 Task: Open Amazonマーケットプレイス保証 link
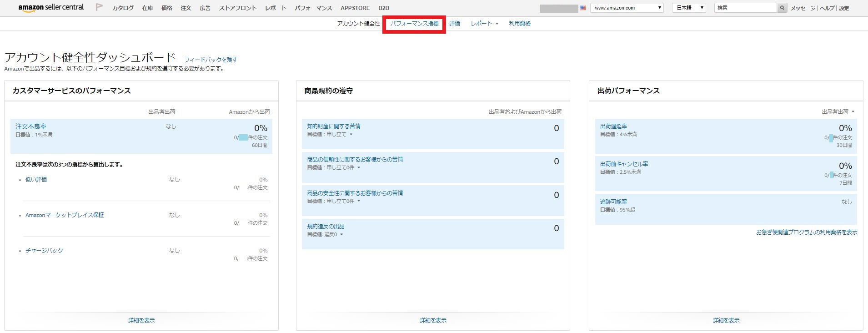click(65, 215)
